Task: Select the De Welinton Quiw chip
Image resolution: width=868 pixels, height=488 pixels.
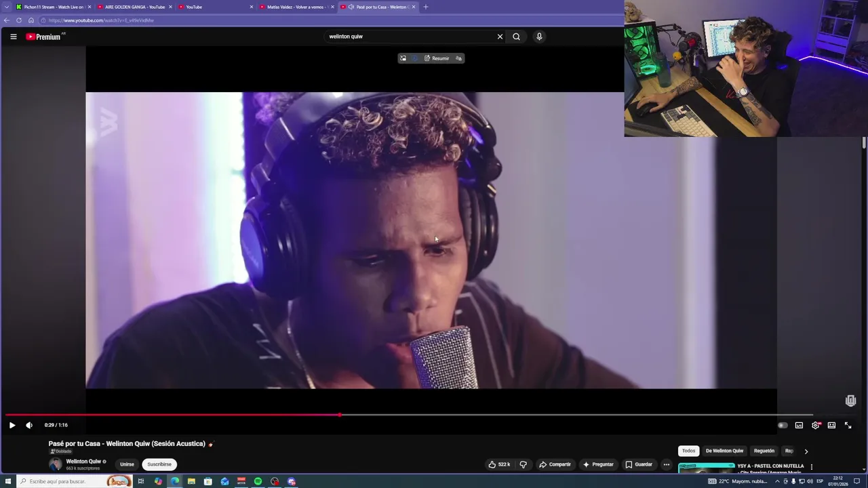Action: pyautogui.click(x=724, y=451)
